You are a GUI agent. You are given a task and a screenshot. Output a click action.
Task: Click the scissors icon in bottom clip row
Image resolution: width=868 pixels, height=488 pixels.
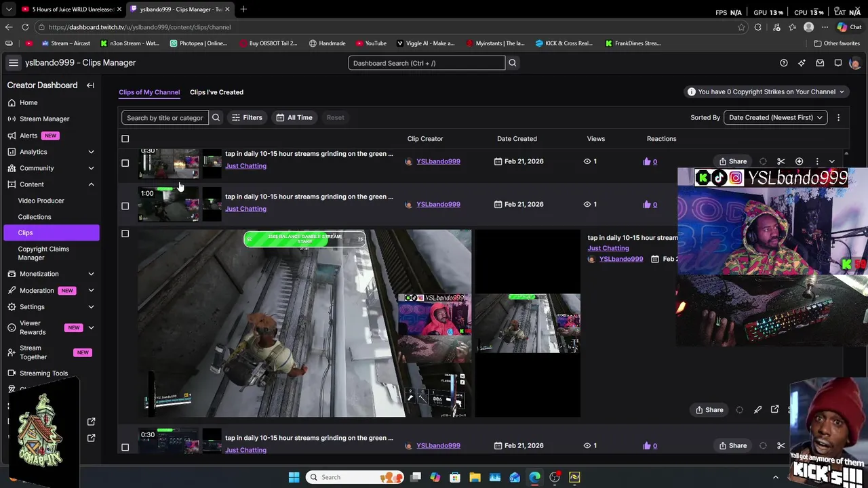coord(781,445)
